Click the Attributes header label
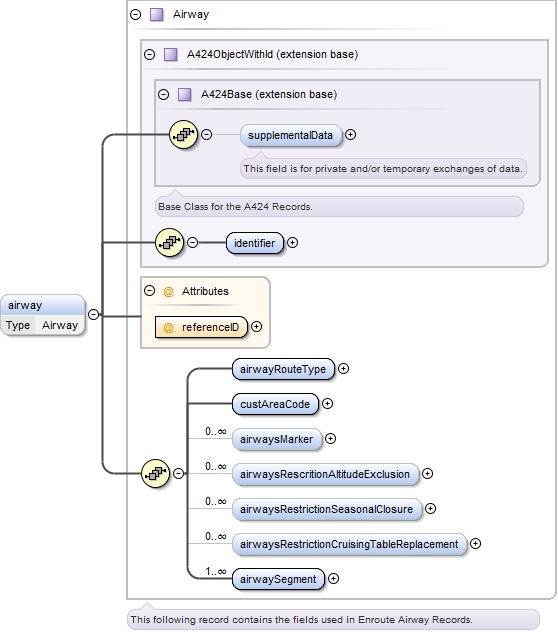 coord(205,291)
